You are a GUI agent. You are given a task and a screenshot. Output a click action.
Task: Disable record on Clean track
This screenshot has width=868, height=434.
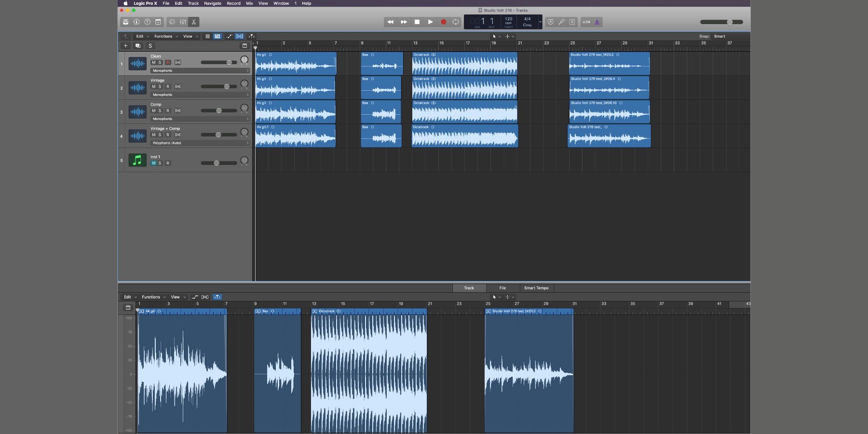coord(168,63)
